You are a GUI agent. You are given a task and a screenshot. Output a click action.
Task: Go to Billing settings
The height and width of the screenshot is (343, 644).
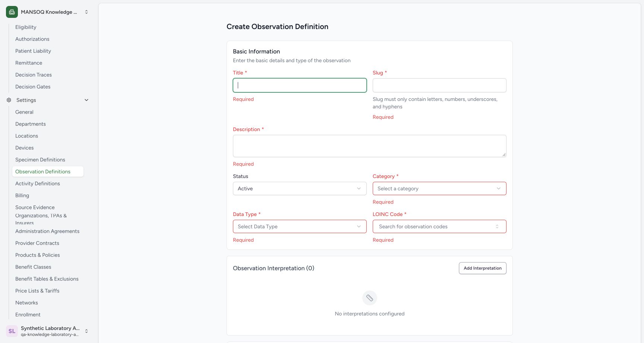22,196
